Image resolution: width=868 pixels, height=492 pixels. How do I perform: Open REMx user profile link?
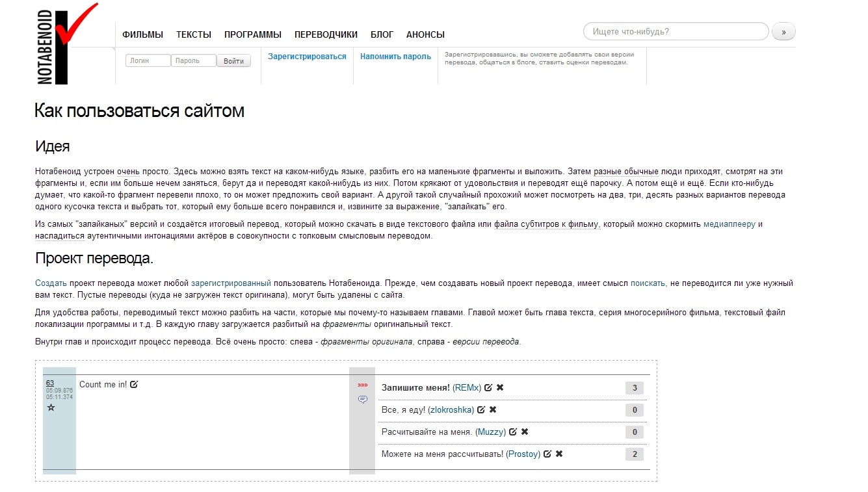(x=467, y=387)
